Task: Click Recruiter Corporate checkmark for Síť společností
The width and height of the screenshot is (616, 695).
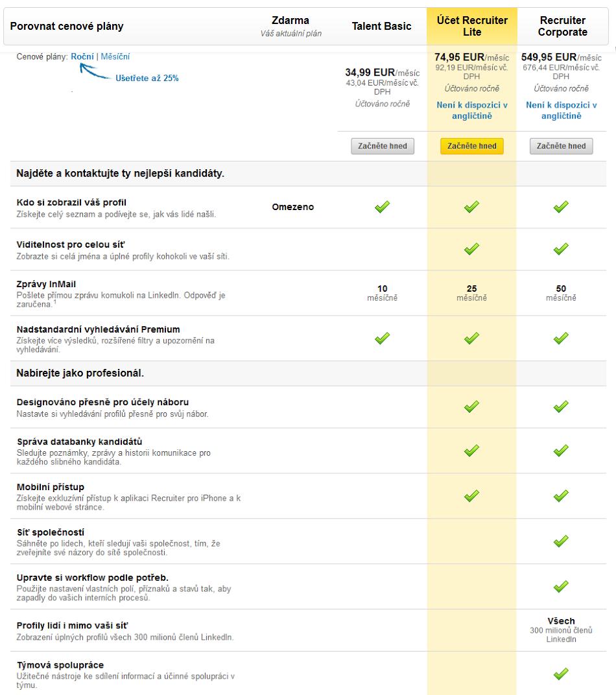Action: [x=561, y=541]
